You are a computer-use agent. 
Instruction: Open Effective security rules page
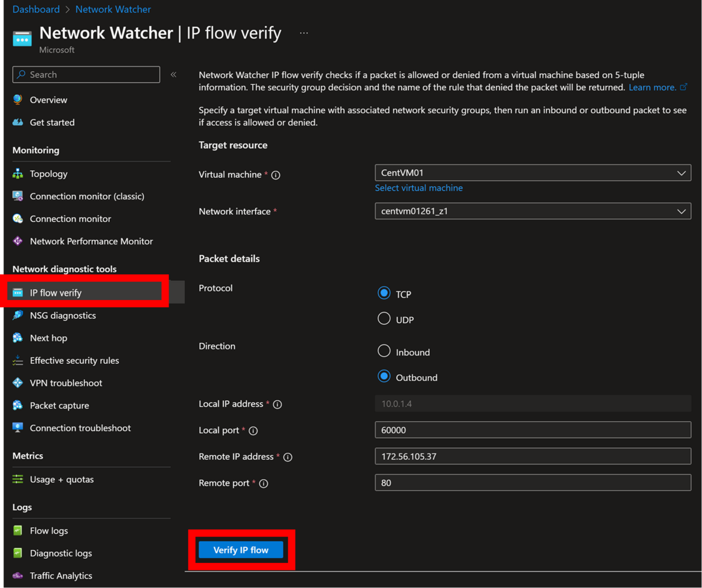coord(74,360)
